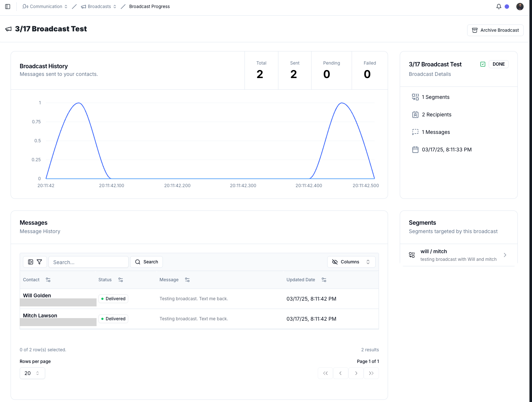Expand the Broadcasts breadcrumb dropdown
Viewport: 532px width, 402px height.
tap(99, 7)
